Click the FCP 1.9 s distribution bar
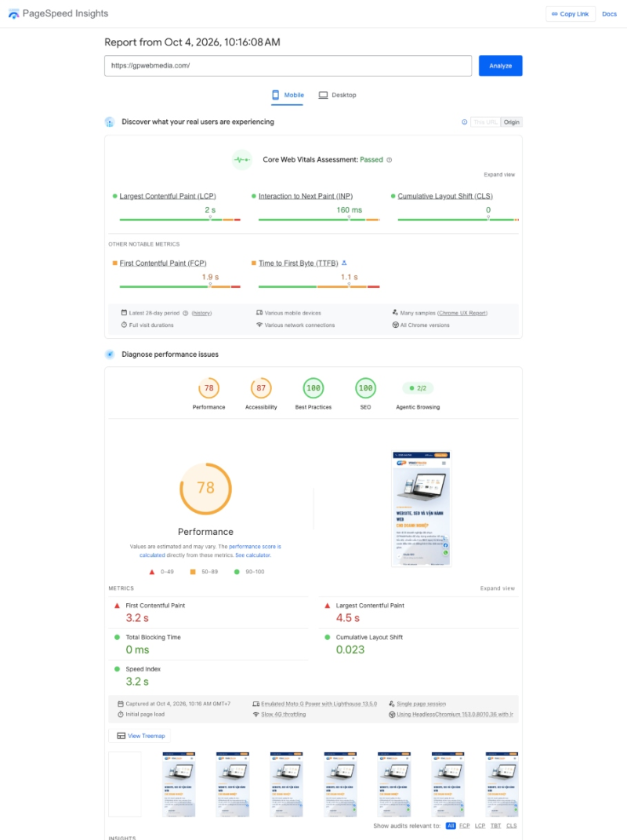 [180, 286]
